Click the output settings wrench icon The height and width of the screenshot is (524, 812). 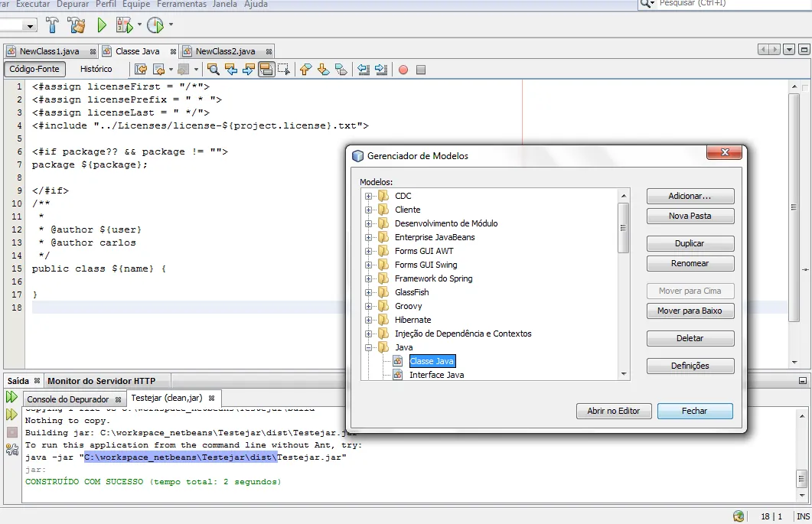click(x=11, y=450)
